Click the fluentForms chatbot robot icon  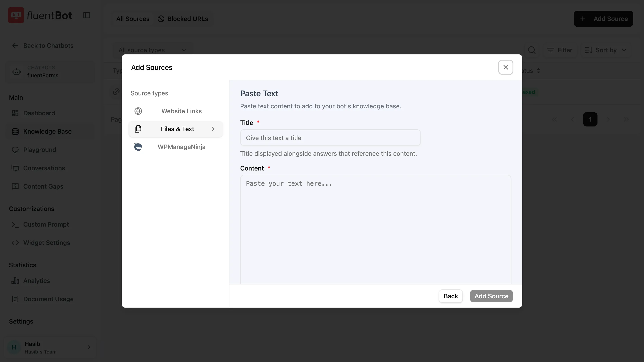17,72
